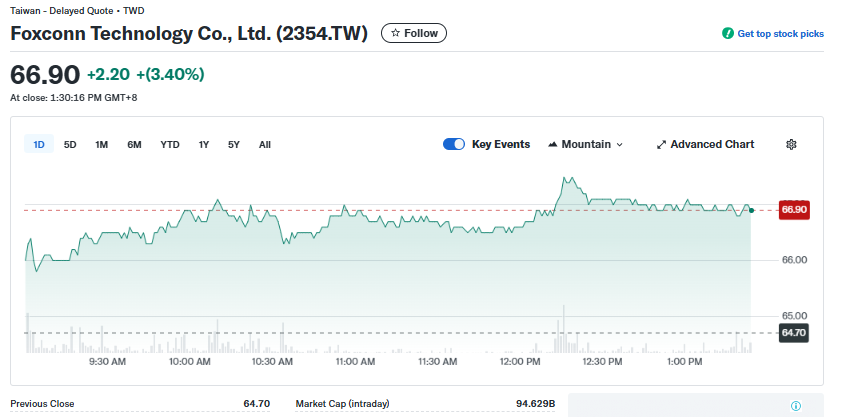This screenshot has width=843, height=417.
Task: Click the green badge icon beside top stock picks
Action: tap(728, 34)
